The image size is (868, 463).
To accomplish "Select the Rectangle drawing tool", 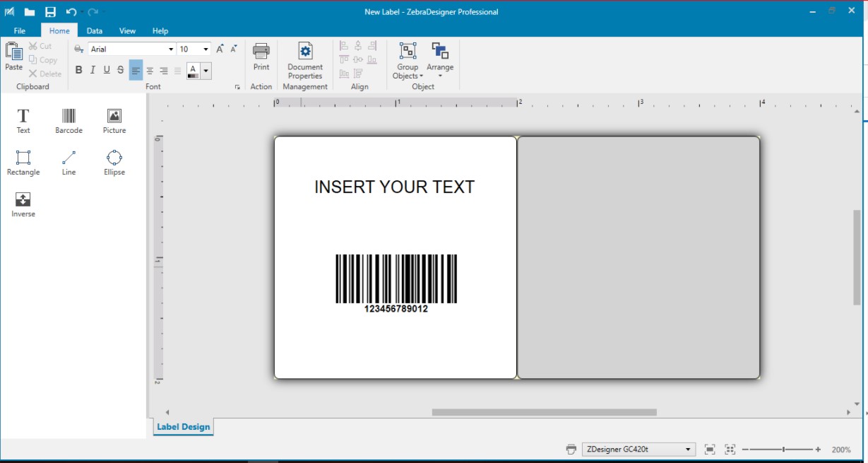I will (x=23, y=161).
